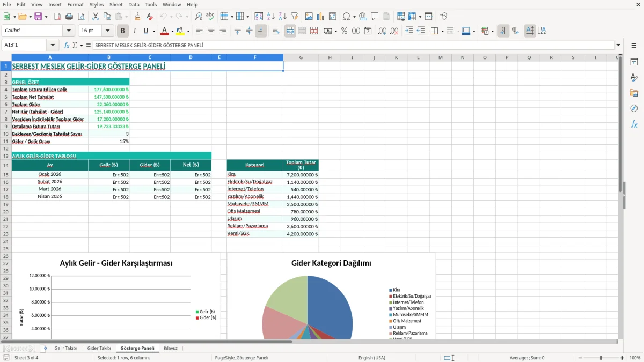Click the formula input line
644x362 pixels.
point(353,46)
